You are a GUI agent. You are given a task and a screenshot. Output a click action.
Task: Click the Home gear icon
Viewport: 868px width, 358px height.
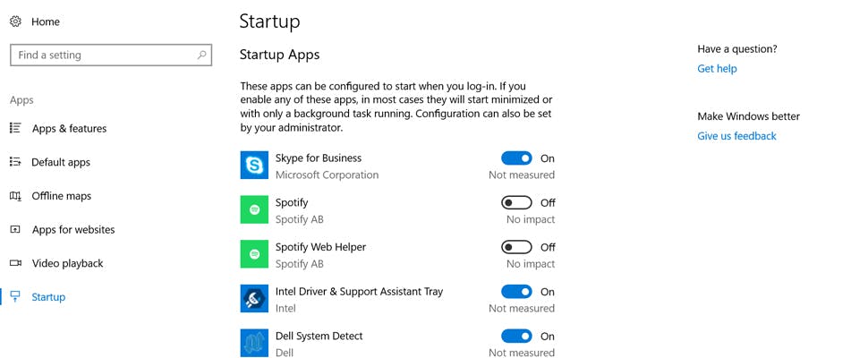pos(15,21)
